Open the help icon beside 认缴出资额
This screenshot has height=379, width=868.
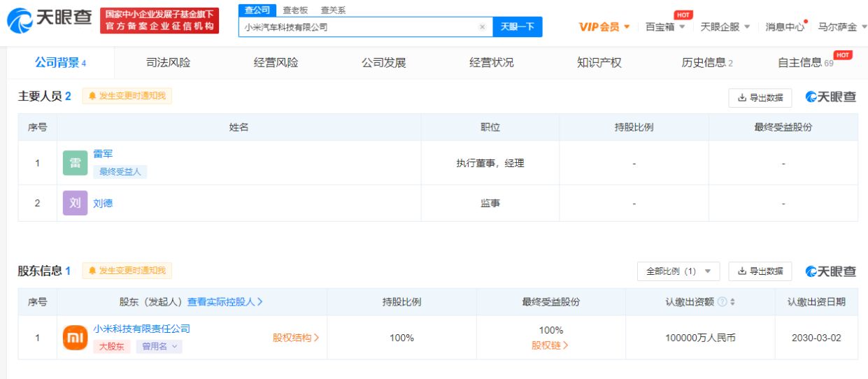click(722, 302)
